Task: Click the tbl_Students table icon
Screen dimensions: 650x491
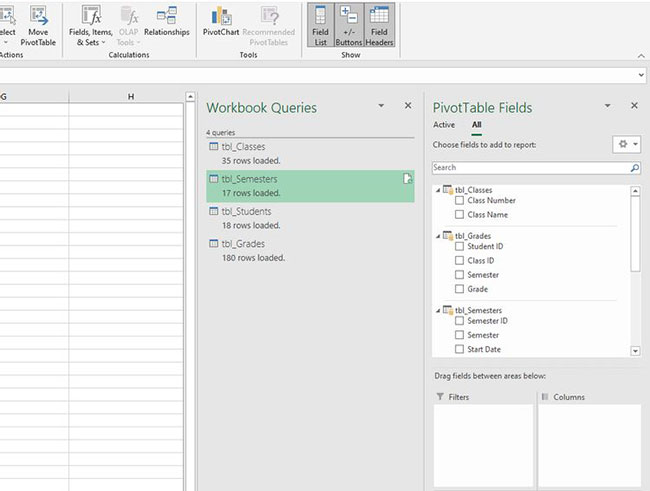Action: tap(213, 211)
